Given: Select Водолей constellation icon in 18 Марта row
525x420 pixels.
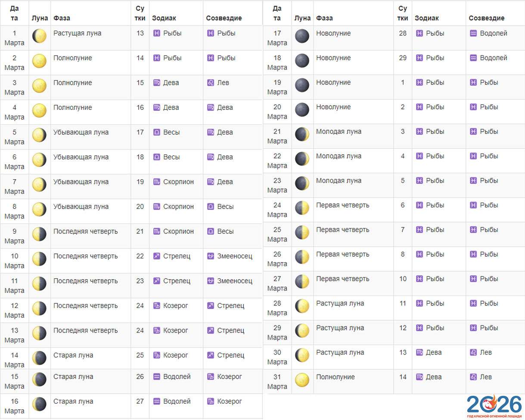Looking at the screenshot, I should [x=473, y=58].
